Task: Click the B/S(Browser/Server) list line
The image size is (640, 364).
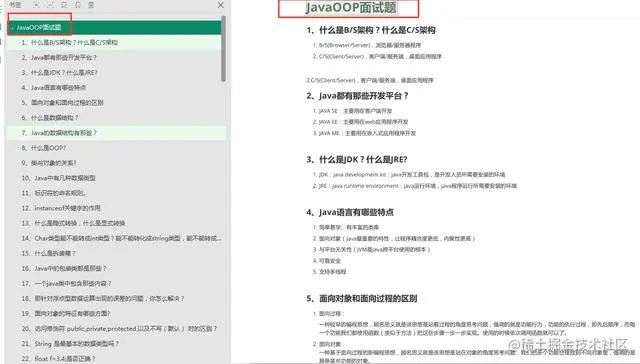Action: 367,45
